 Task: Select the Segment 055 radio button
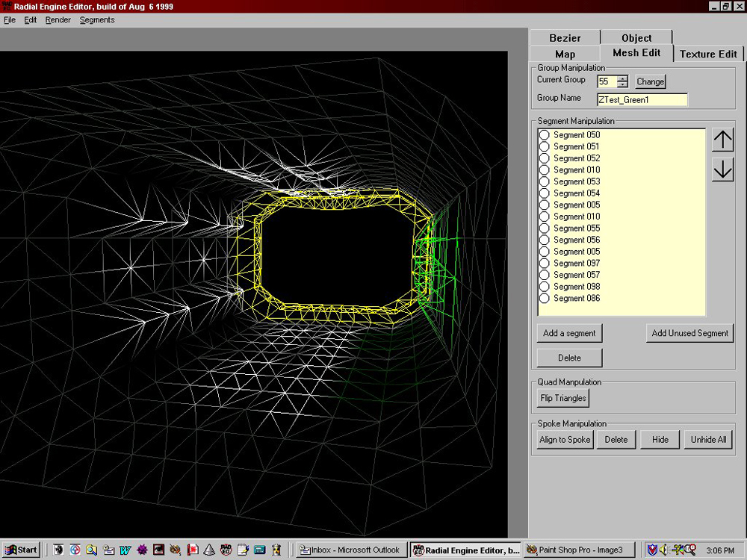[544, 228]
